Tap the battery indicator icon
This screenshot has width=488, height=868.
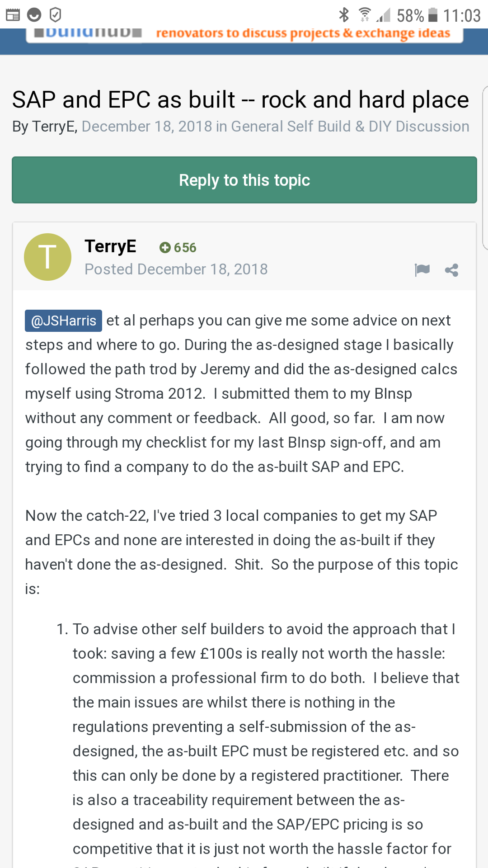click(x=433, y=15)
